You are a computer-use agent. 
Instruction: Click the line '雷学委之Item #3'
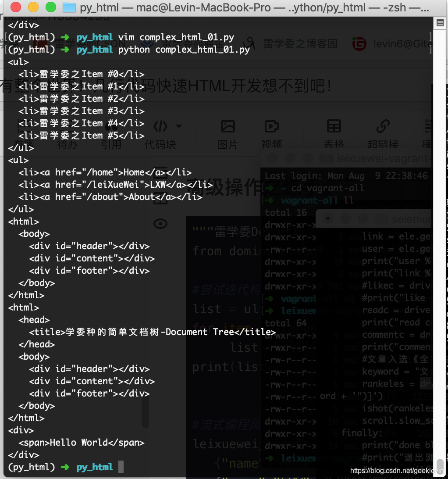click(82, 111)
